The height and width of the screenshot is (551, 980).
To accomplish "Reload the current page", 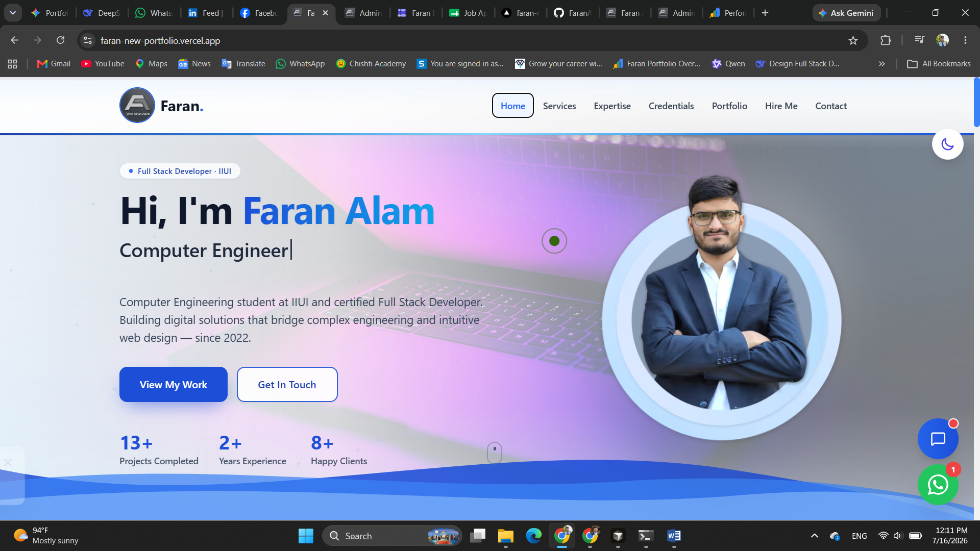I will point(61,40).
